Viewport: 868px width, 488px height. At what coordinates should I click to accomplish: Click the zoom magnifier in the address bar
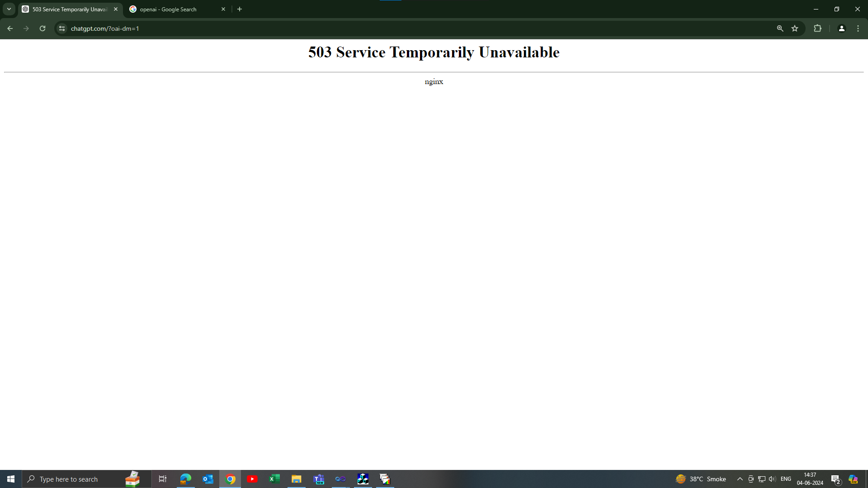click(x=780, y=28)
